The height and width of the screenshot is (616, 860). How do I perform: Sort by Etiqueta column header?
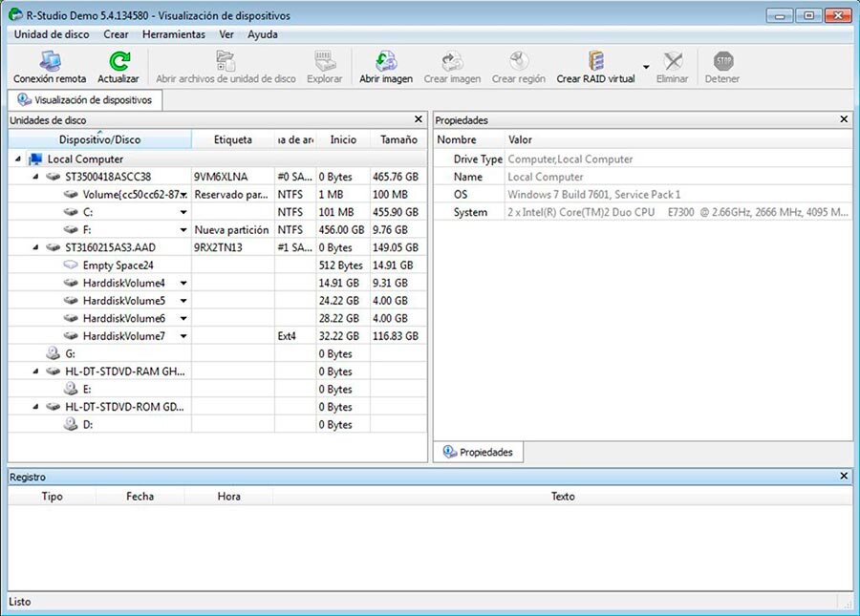click(x=233, y=139)
